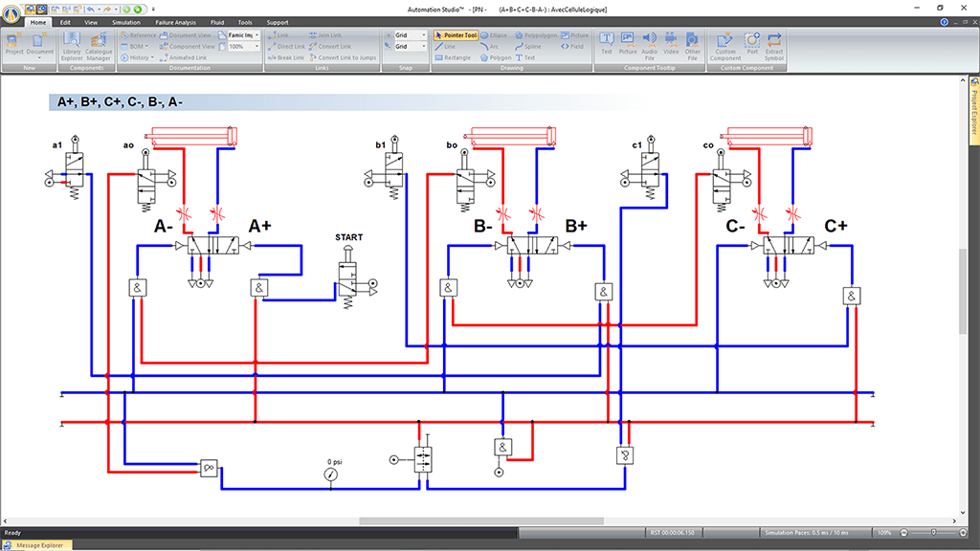This screenshot has height=551, width=980.
Task: Open the Failure Analysis tab
Action: tap(174, 22)
